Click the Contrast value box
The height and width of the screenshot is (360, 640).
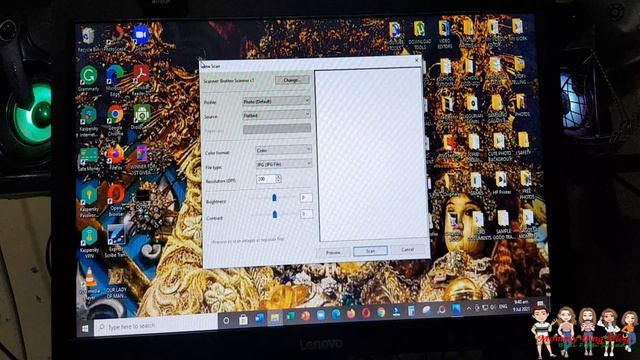(x=306, y=213)
